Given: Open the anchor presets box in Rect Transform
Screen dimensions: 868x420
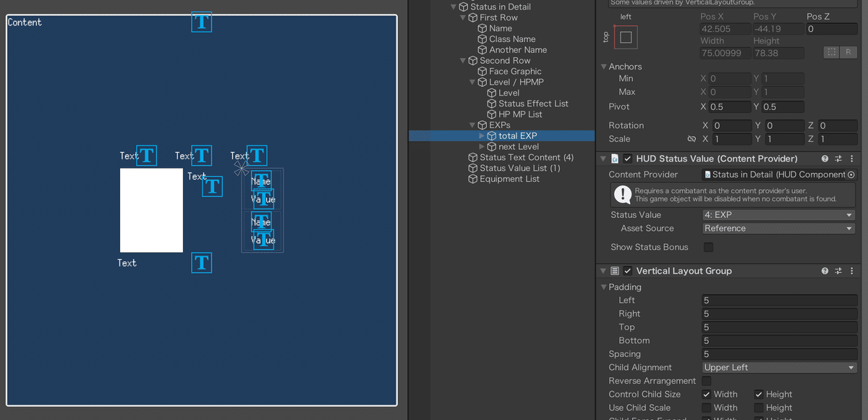Looking at the screenshot, I should tap(626, 37).
